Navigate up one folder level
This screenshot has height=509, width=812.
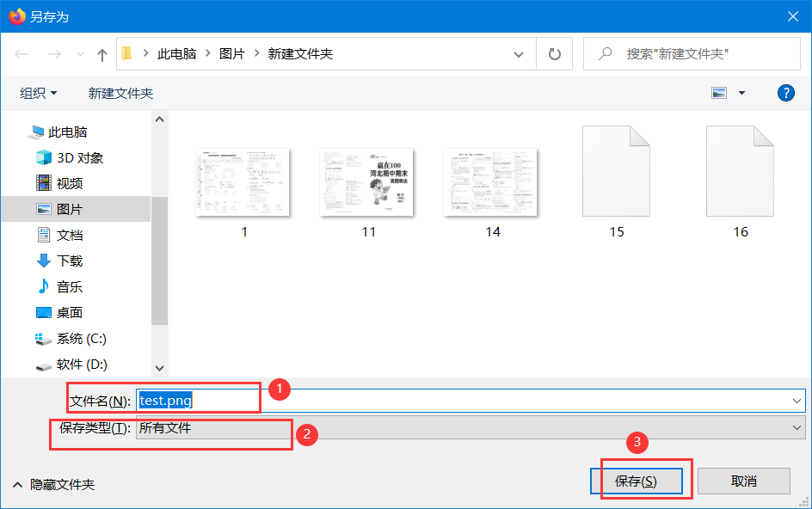pos(101,53)
